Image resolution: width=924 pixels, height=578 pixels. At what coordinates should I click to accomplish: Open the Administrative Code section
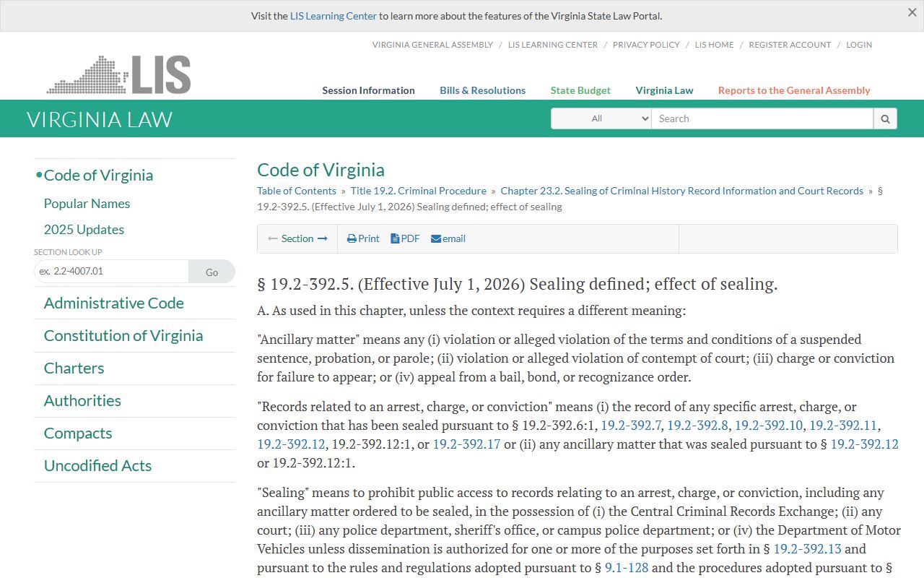(114, 303)
